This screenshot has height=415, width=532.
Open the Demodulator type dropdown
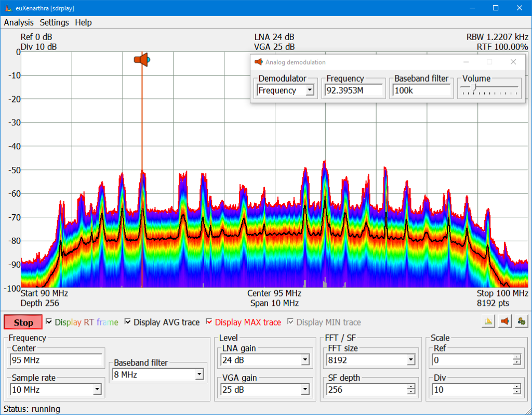tap(310, 90)
